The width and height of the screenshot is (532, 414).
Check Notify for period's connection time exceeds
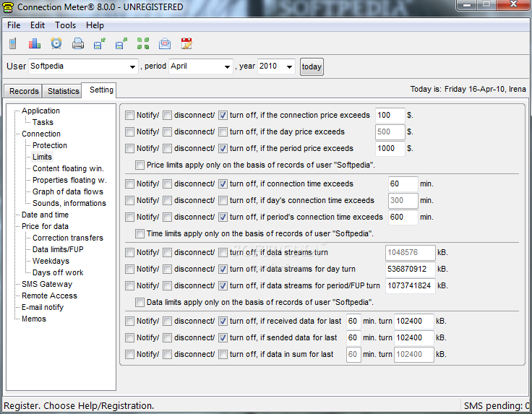pos(129,217)
